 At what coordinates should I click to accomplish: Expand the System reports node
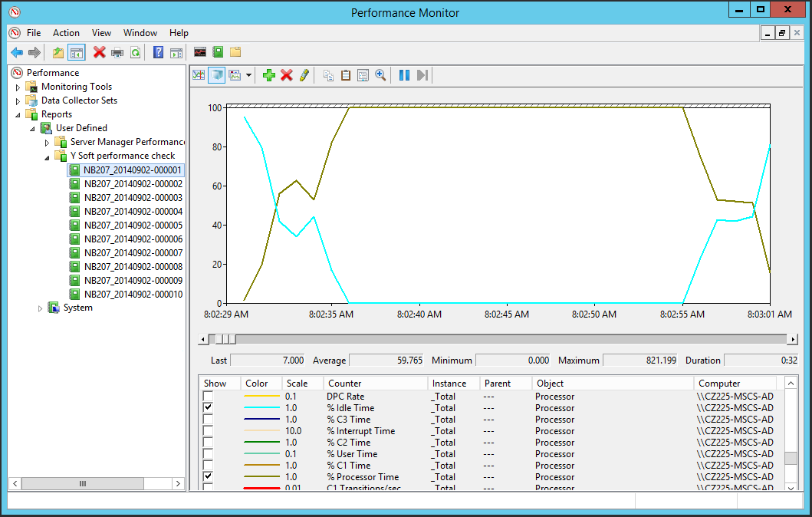pyautogui.click(x=41, y=308)
